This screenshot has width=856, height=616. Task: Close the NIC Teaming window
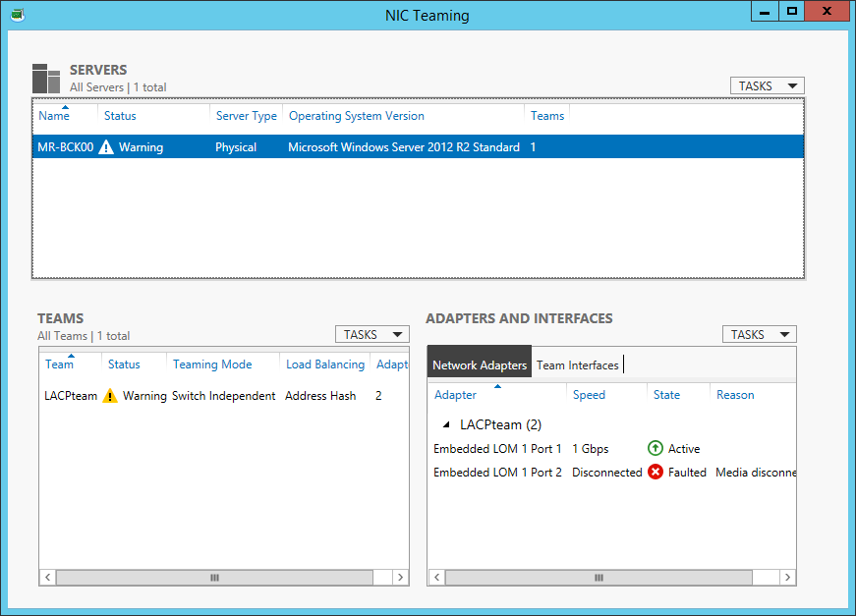827,12
